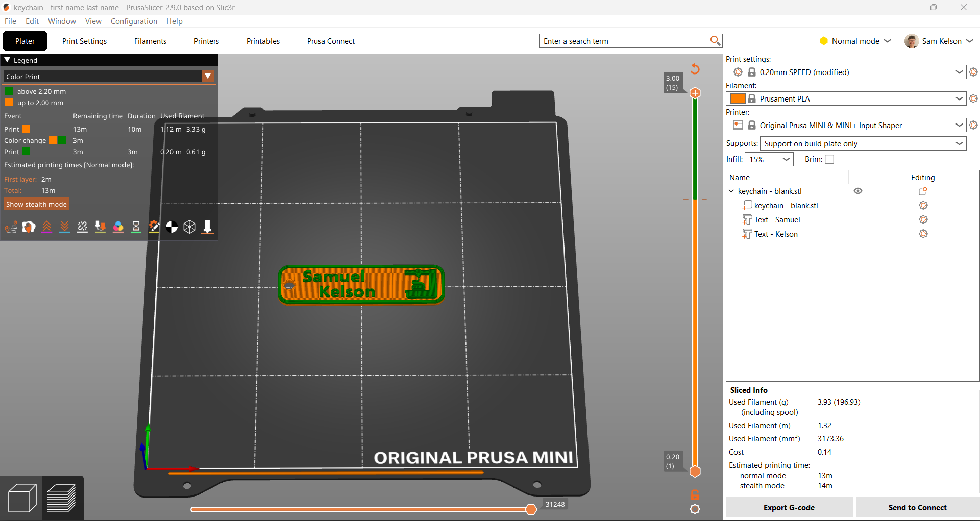Switch to 3D editor view cube
This screenshot has height=521, width=980.
pyautogui.click(x=22, y=498)
